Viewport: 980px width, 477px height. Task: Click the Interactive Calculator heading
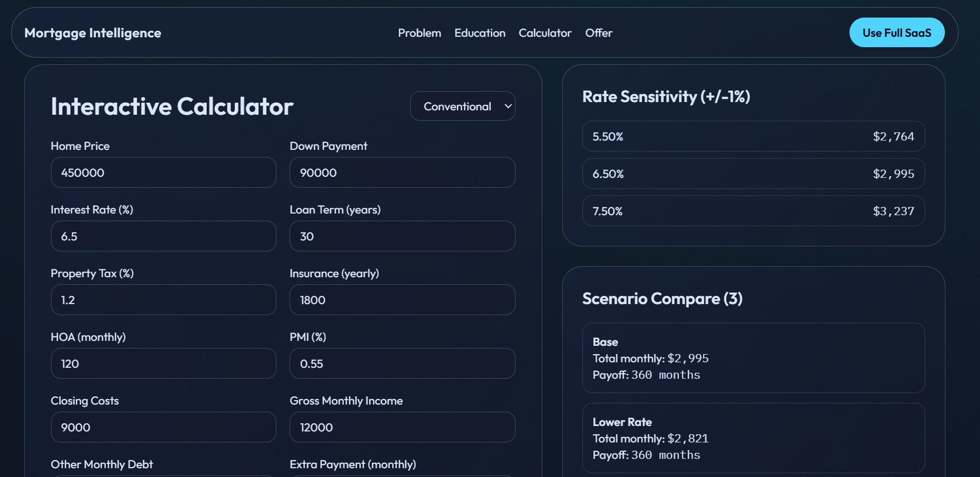tap(172, 106)
